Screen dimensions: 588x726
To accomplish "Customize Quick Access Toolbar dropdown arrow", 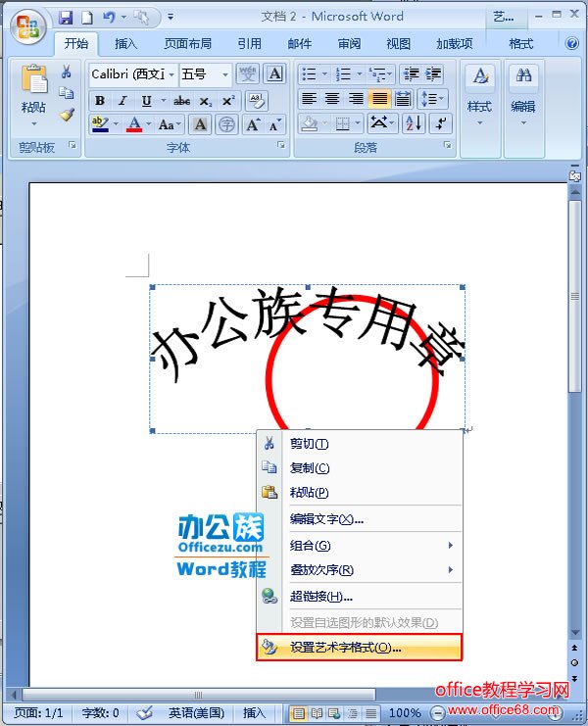I will point(171,17).
